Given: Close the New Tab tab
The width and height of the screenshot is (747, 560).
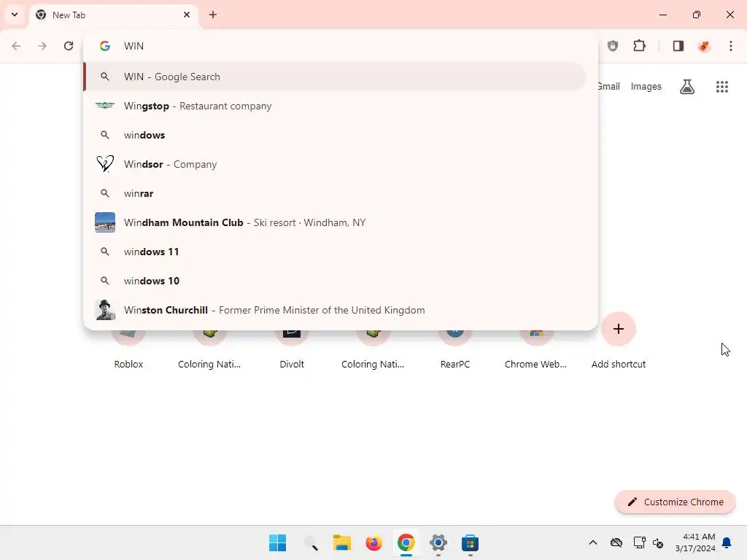Looking at the screenshot, I should [x=187, y=15].
